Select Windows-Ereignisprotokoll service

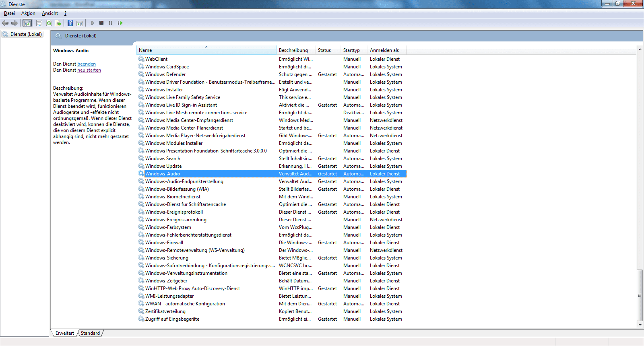tap(174, 212)
